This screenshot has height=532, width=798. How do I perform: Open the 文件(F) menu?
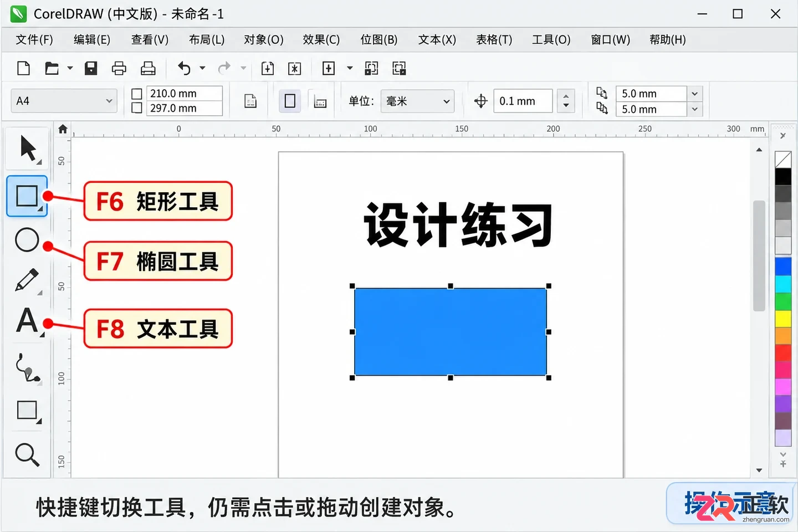click(34, 39)
